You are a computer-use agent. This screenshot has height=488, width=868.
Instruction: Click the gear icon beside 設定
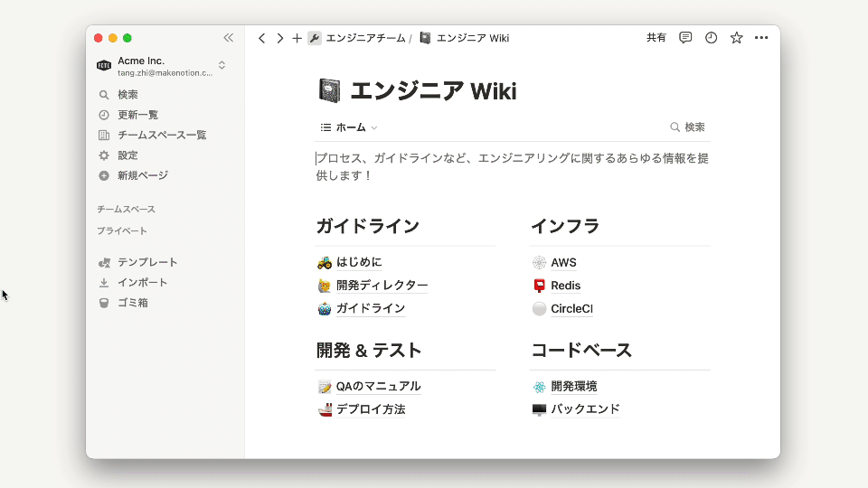[103, 155]
